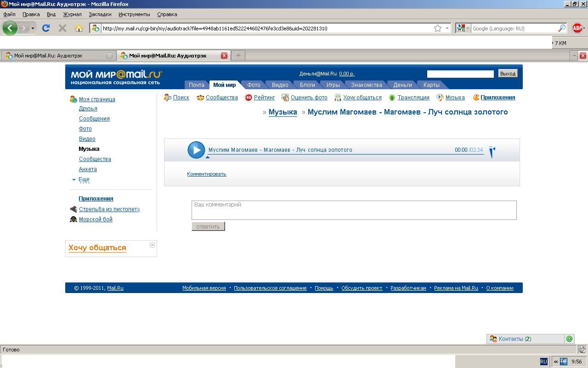
Task: Click in the Ваш комментарий text field
Action: [354, 210]
